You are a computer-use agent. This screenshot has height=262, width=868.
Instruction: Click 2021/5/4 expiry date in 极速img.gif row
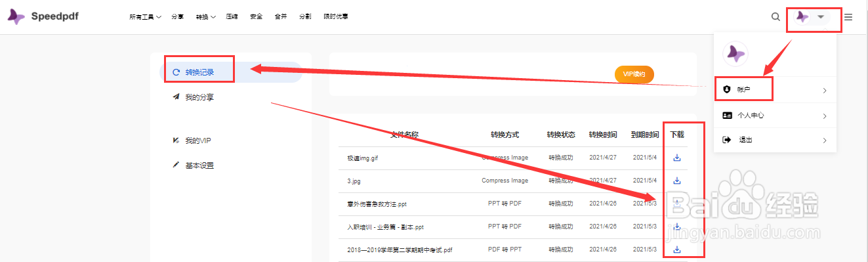point(645,158)
